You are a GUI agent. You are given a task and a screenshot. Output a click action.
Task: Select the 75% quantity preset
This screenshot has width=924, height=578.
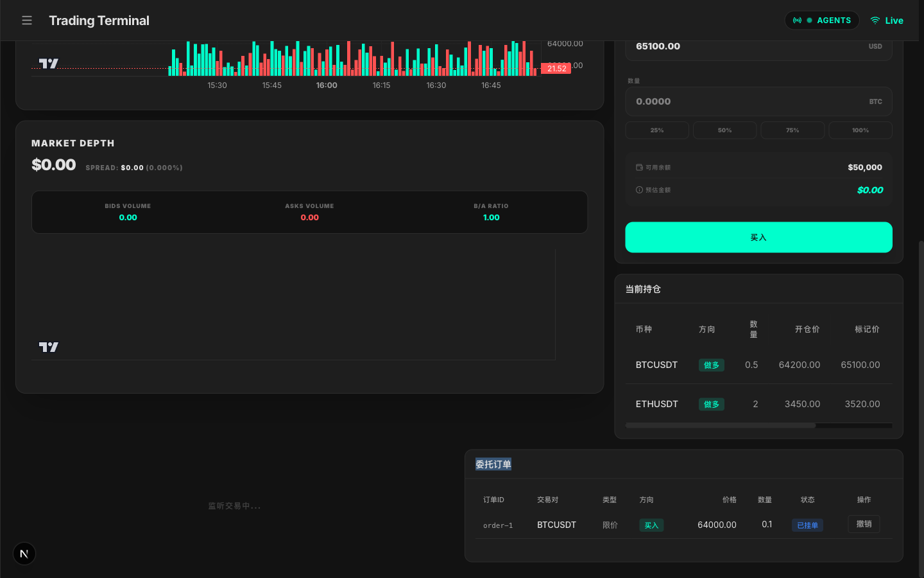[792, 130]
